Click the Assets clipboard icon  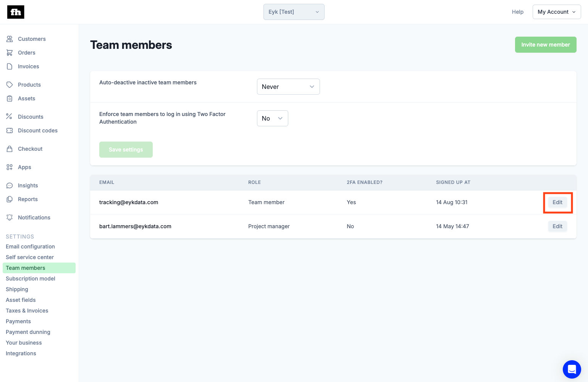[x=10, y=98]
